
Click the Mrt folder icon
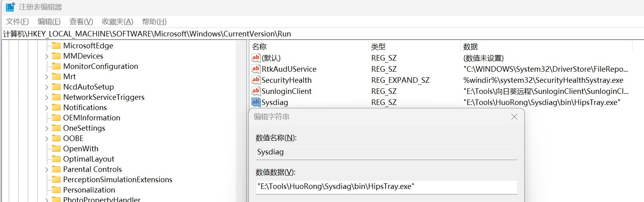point(56,76)
